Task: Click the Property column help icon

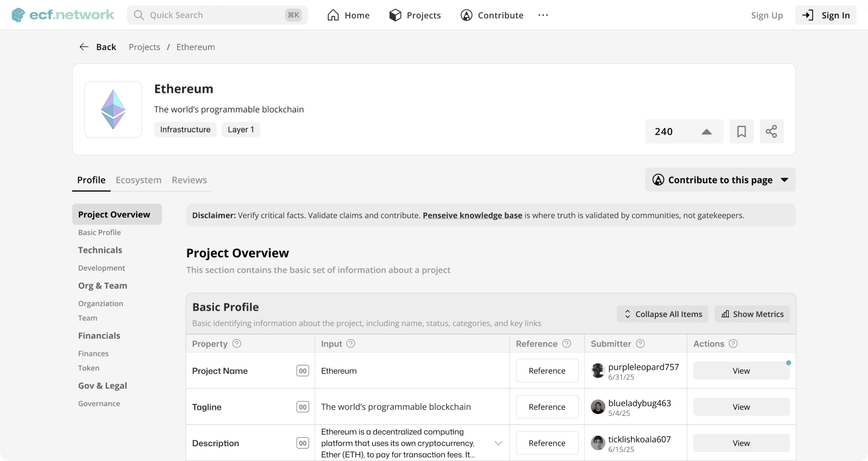Action: tap(237, 344)
